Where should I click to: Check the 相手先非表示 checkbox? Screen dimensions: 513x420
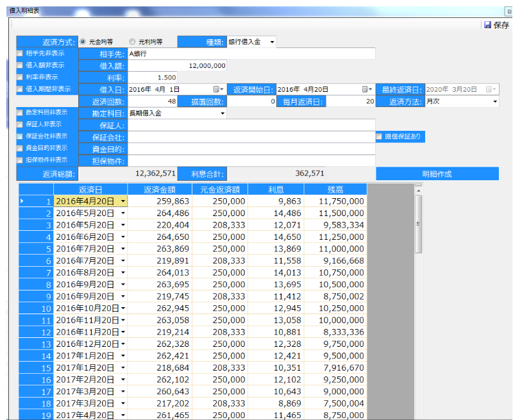click(x=20, y=54)
